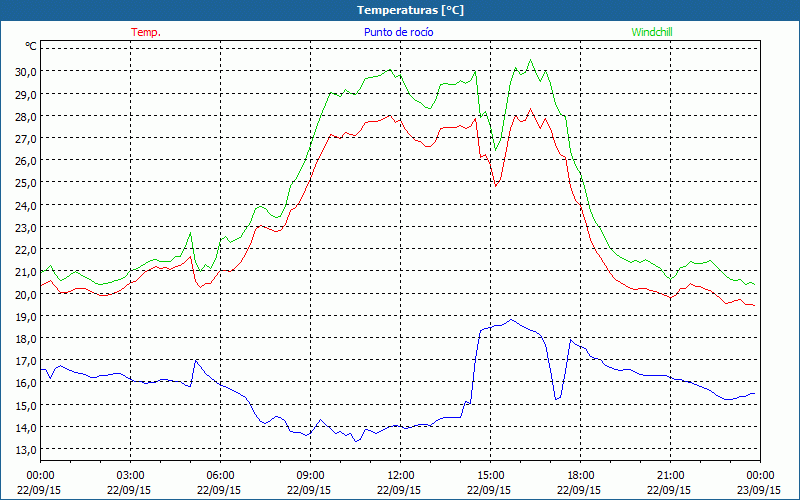
Task: Click the 06:00 time axis label
Action: point(220,476)
